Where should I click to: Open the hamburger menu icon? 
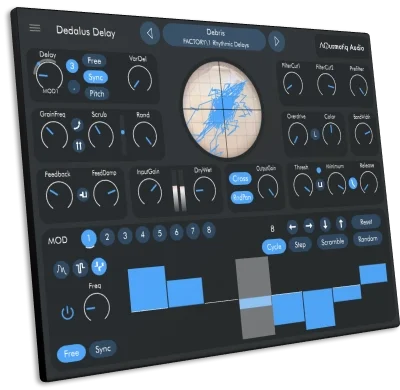coord(35,27)
